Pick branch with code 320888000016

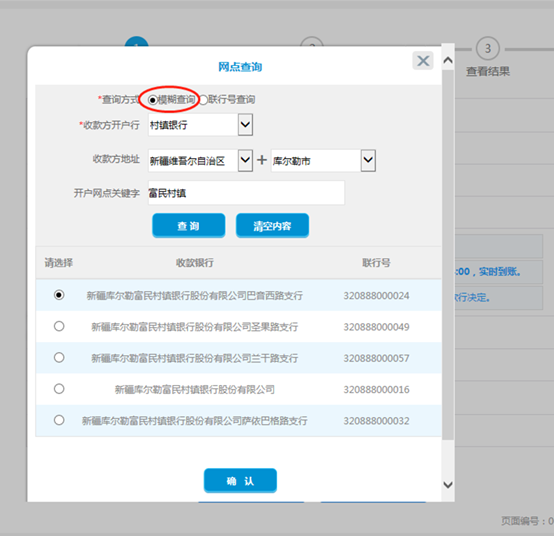coord(59,389)
